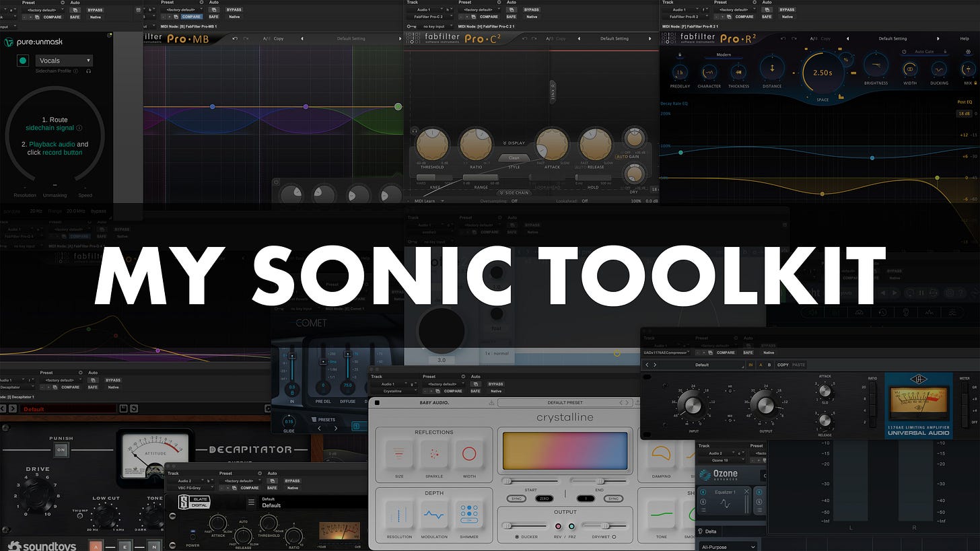
Task: Select the purple band node in Pro-MB
Action: click(306, 106)
